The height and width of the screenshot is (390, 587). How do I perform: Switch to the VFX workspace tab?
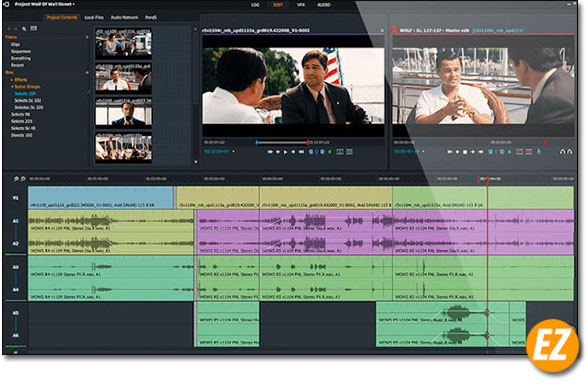click(301, 5)
